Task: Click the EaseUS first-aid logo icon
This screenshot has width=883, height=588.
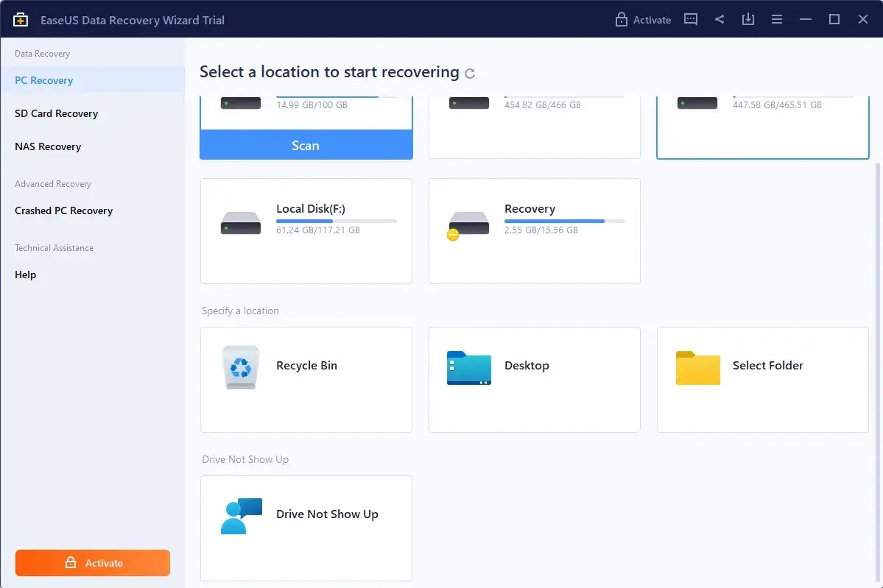Action: (x=21, y=20)
